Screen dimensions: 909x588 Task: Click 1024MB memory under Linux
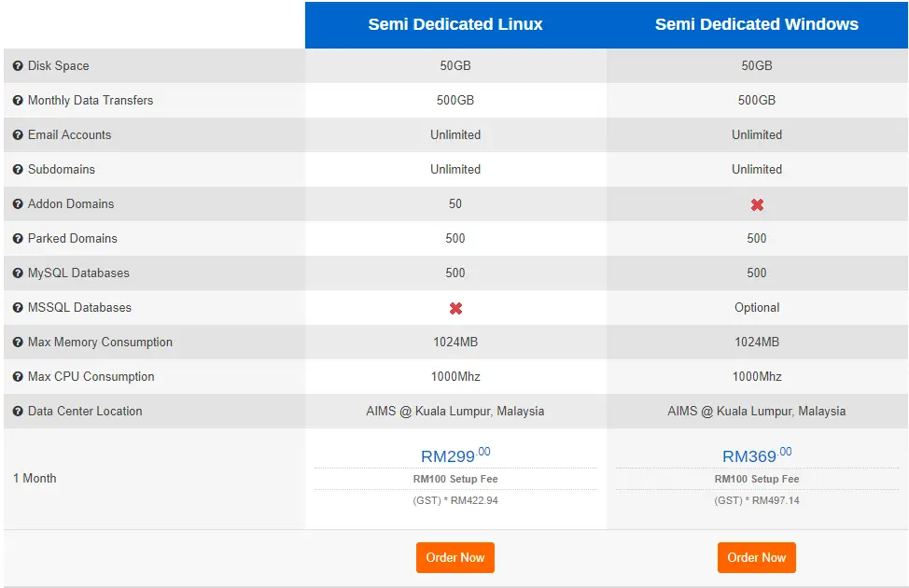[x=455, y=343]
